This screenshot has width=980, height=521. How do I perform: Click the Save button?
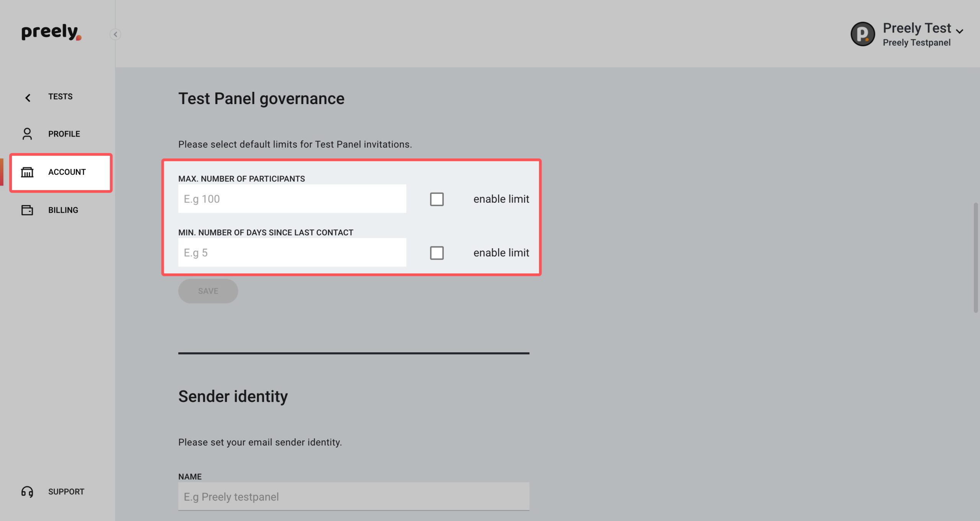[x=208, y=291]
